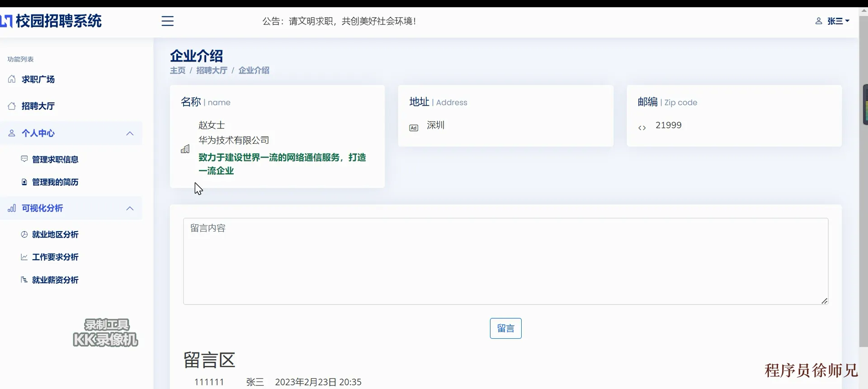Open 管理我的简历
This screenshot has height=389, width=868.
pyautogui.click(x=55, y=182)
